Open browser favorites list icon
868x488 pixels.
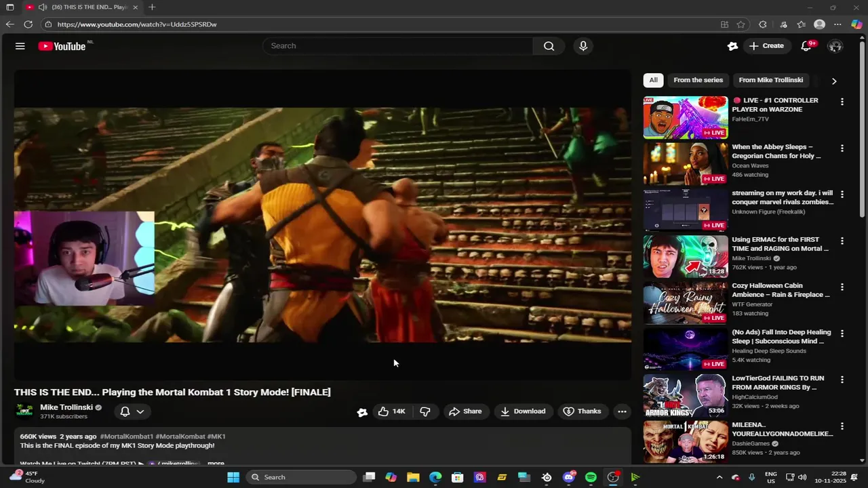point(802,24)
